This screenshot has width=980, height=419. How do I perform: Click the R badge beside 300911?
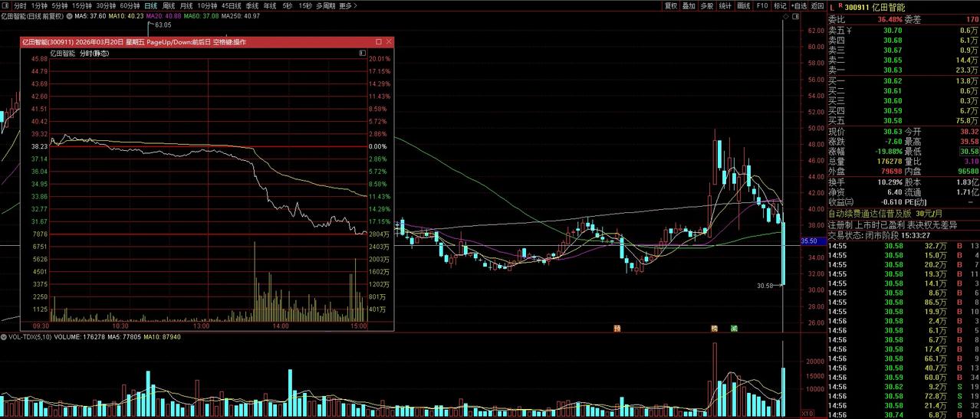click(x=840, y=5)
